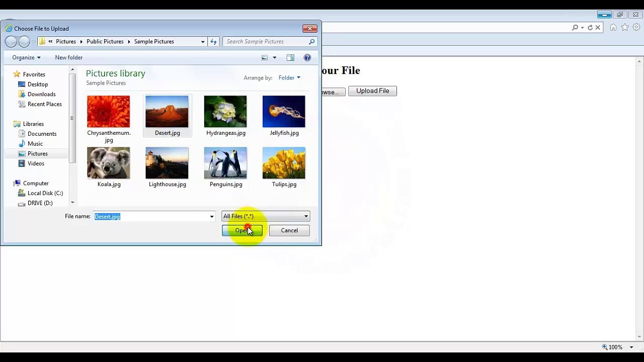Screen dimensions: 644x362
Task: Click Pictures in the address breadcrumb
Action: point(66,42)
